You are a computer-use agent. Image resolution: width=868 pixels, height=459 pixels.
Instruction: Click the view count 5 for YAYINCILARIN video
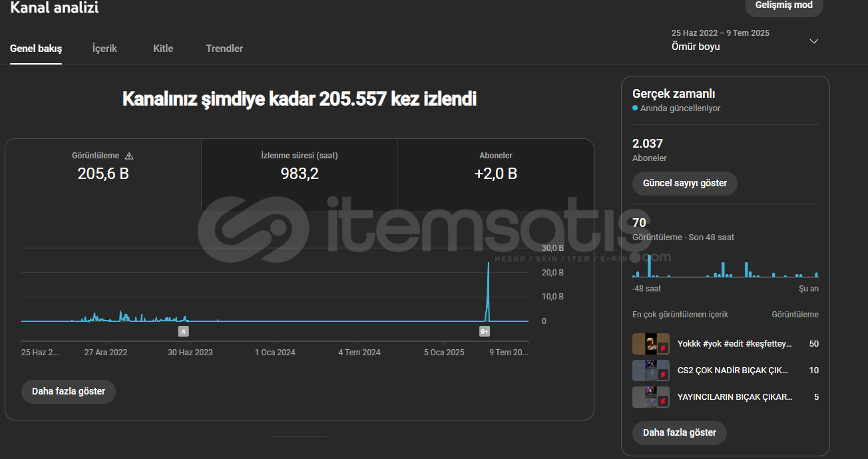tap(816, 397)
